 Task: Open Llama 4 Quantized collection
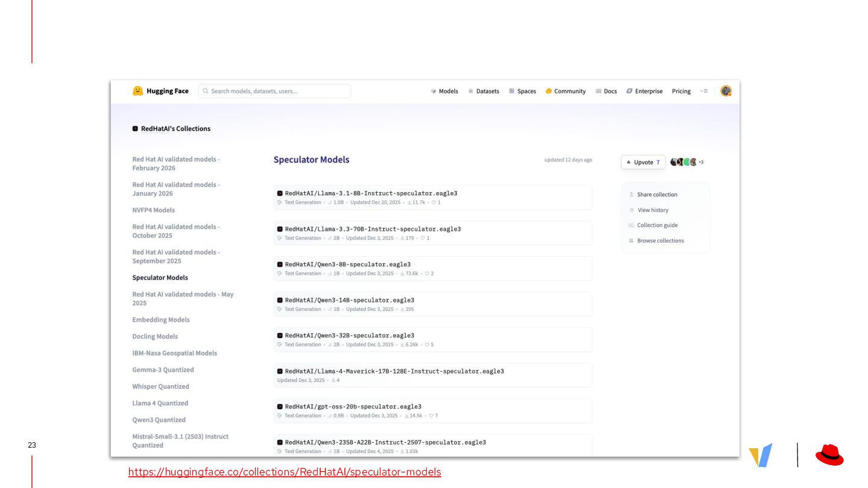coord(160,404)
